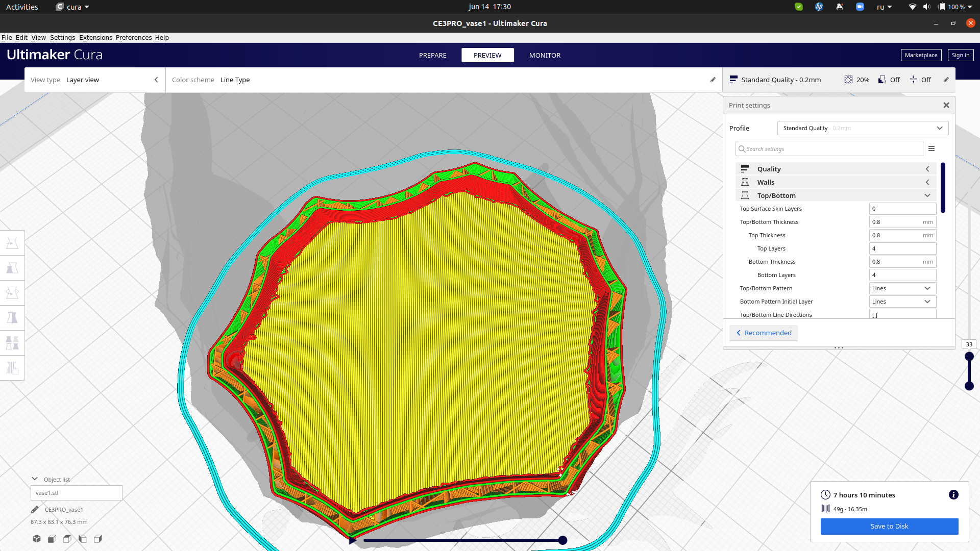Open the Marketplace
Viewport: 980px width, 551px height.
click(921, 55)
